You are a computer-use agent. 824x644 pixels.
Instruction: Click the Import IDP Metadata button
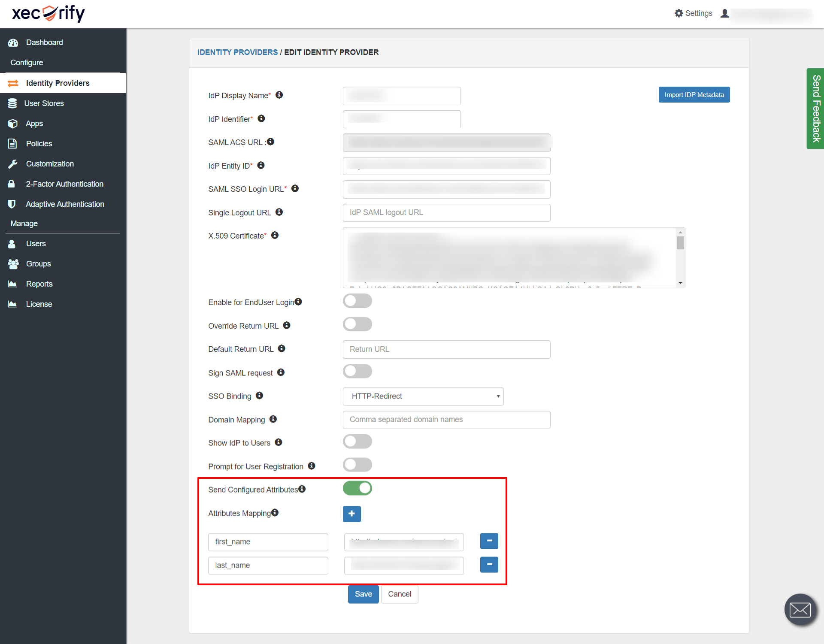pos(694,94)
